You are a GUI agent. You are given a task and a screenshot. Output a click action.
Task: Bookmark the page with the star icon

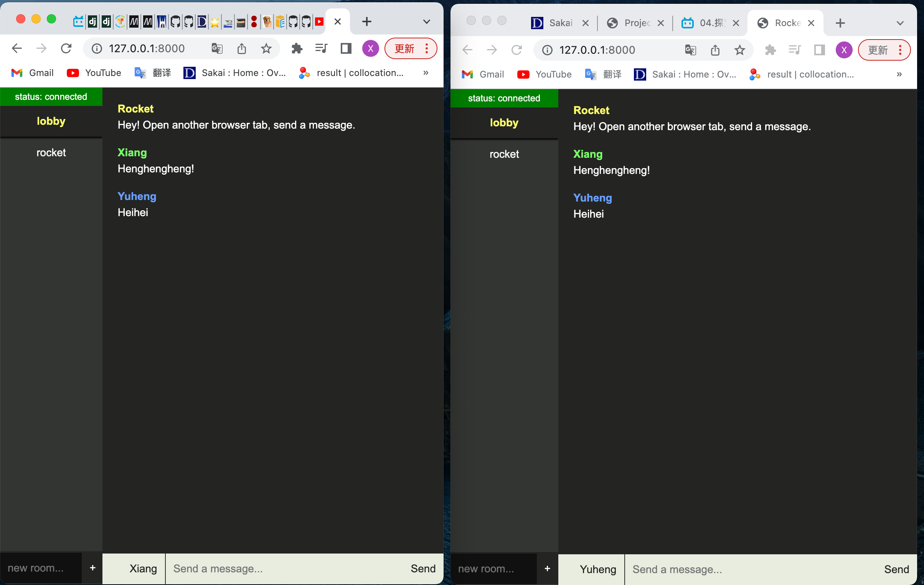(266, 48)
